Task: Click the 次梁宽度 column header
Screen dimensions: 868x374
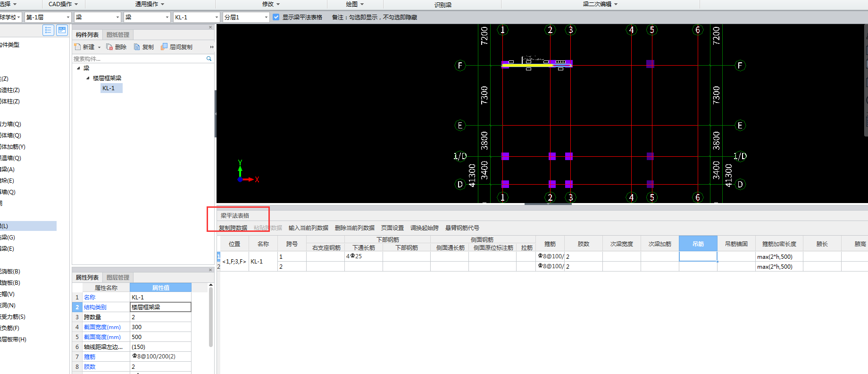Action: (622, 244)
